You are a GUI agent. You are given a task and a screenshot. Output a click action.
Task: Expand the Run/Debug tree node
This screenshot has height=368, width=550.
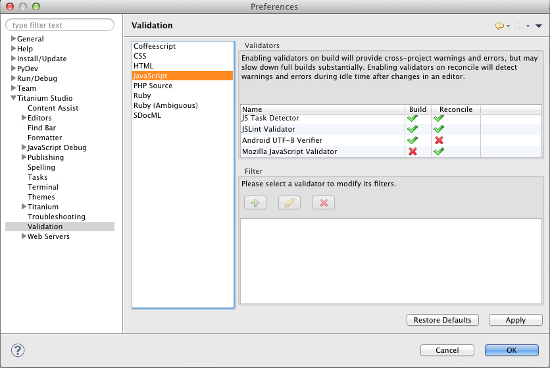[x=13, y=78]
